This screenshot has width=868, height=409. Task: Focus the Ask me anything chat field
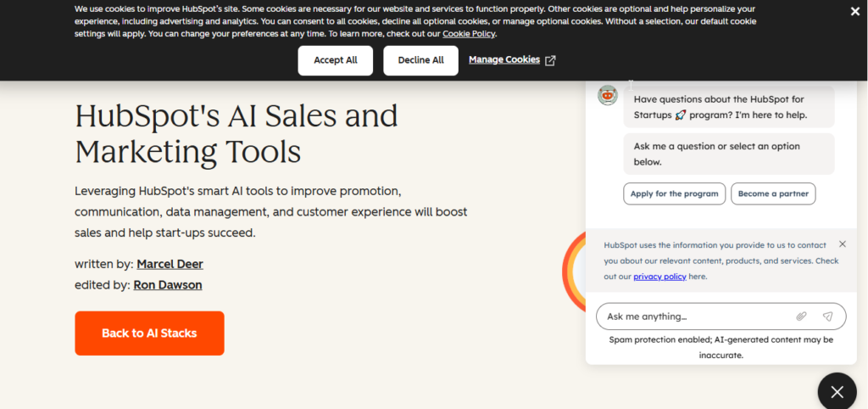[x=721, y=317]
